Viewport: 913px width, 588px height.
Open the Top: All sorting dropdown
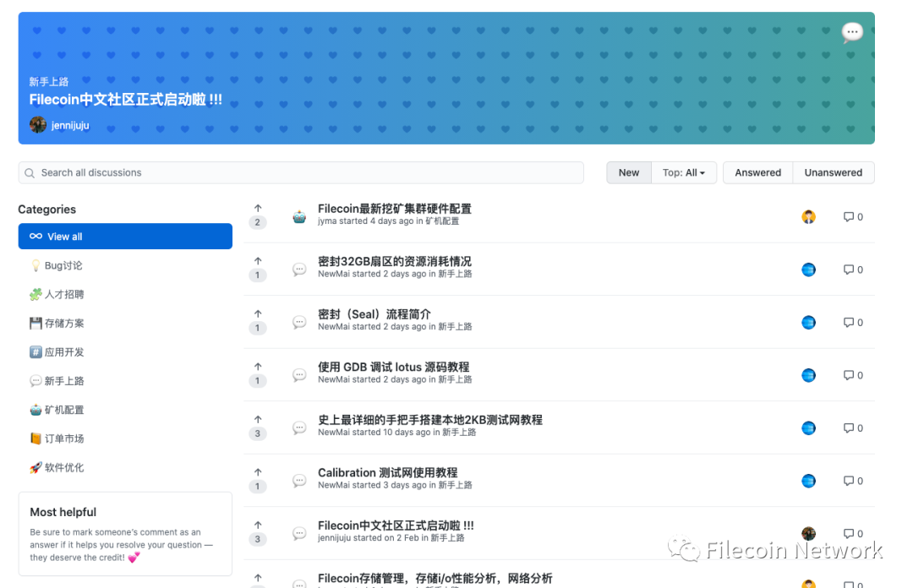pyautogui.click(x=684, y=172)
